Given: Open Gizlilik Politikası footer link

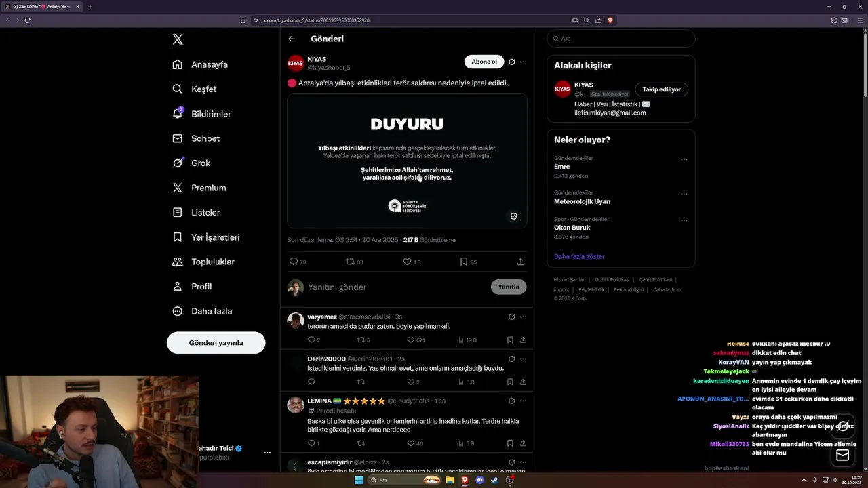Looking at the screenshot, I should tap(612, 279).
